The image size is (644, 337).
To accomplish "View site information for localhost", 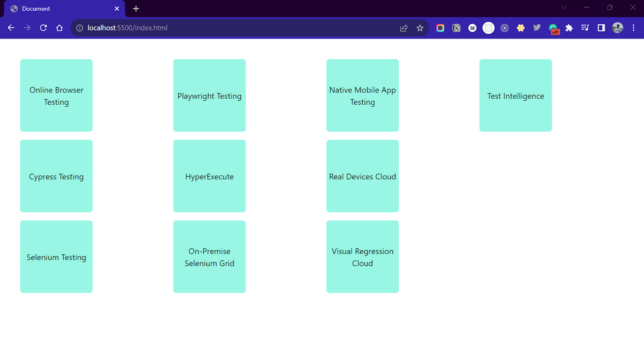I will click(80, 28).
